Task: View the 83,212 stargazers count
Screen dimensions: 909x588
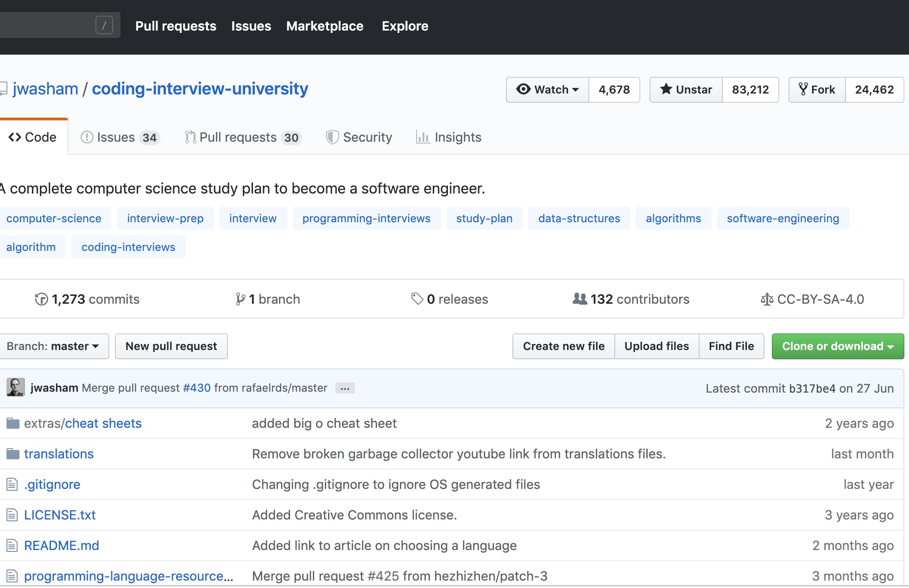Action: 751,89
